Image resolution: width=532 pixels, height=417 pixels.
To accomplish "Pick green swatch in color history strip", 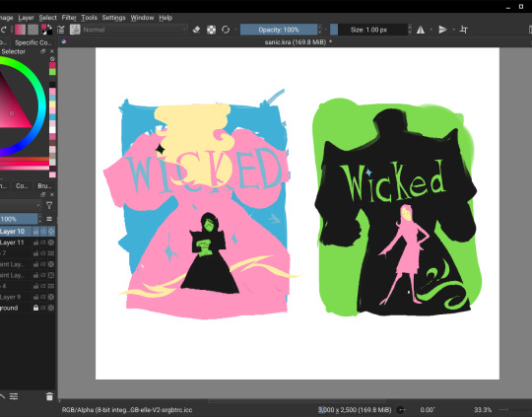I will pyautogui.click(x=52, y=72).
